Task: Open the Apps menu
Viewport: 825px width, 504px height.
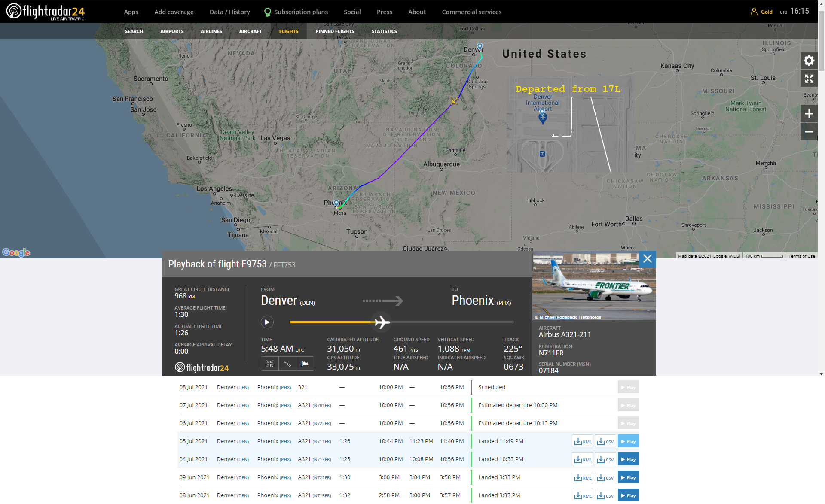Action: coord(131,12)
